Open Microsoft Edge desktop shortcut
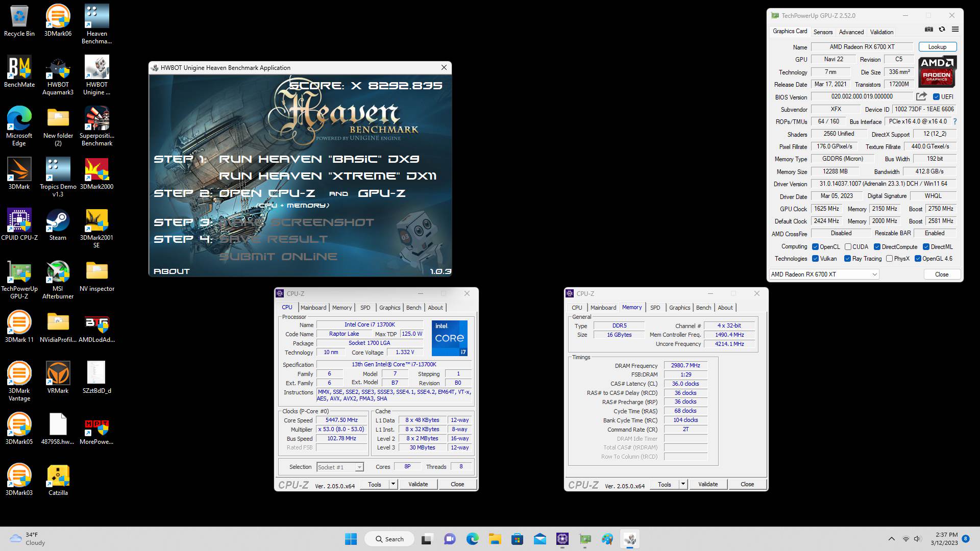Screen dimensions: 980x551 [19, 127]
